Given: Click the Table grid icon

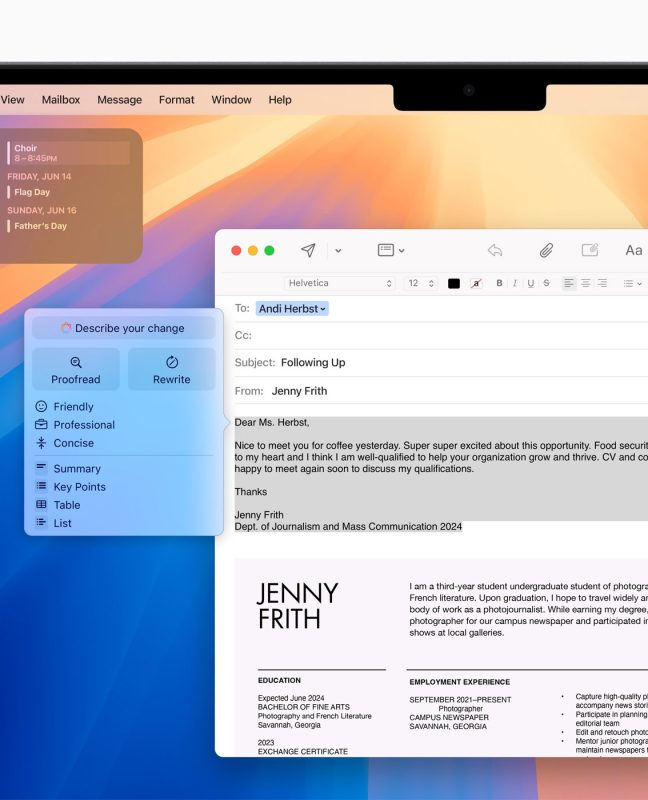Looking at the screenshot, I should [x=41, y=504].
